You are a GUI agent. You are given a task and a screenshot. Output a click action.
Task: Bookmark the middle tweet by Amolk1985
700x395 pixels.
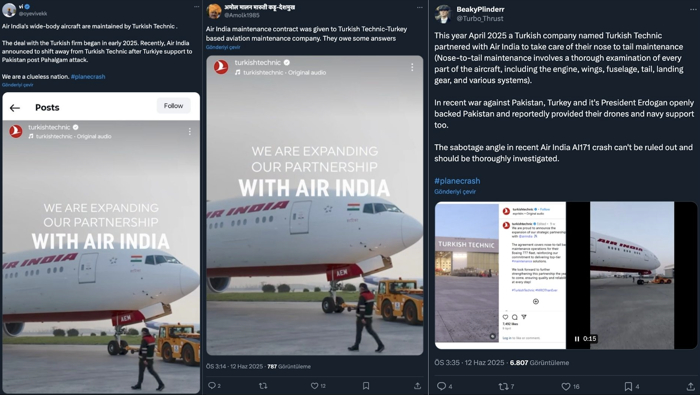coord(366,386)
